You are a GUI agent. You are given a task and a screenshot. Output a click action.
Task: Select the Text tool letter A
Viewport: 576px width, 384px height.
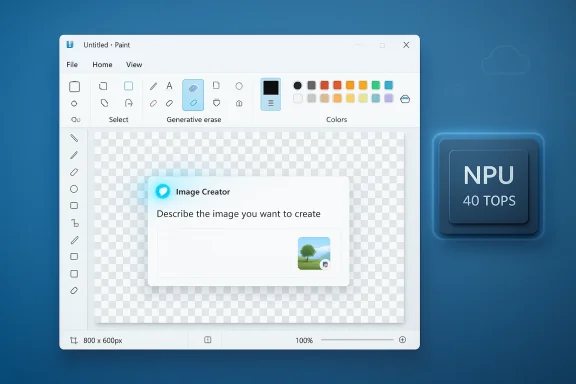(x=169, y=86)
